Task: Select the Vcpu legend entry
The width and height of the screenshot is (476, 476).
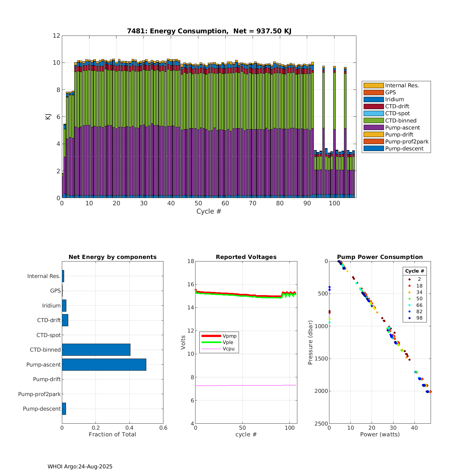Action: (219, 349)
